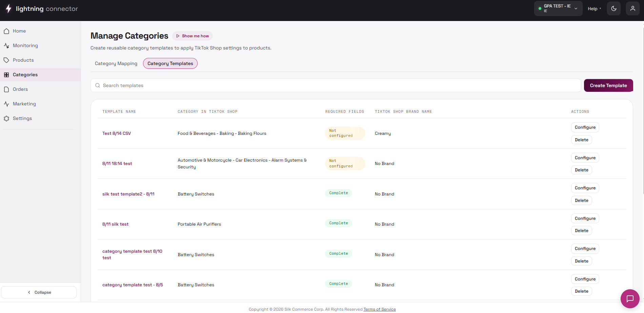Click the Template Name column header
644x313 pixels.
point(119,111)
